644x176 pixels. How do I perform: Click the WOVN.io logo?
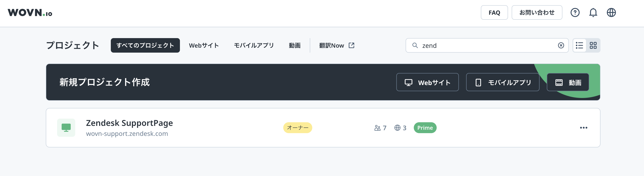[30, 13]
